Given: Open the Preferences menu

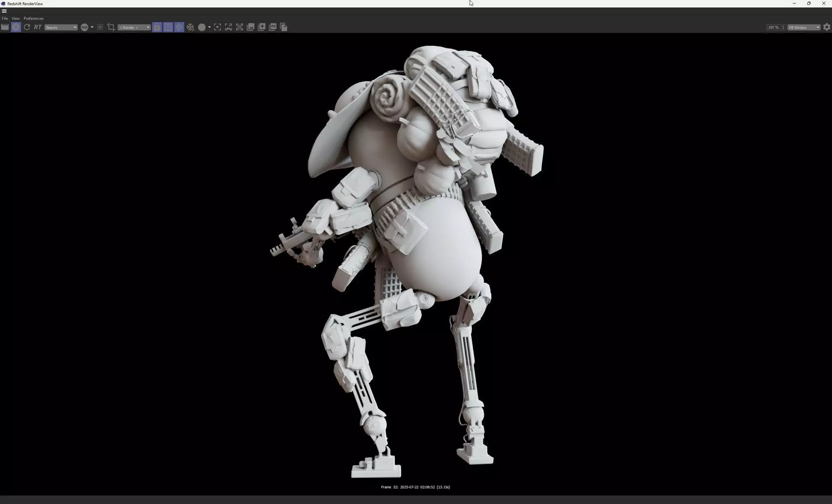Looking at the screenshot, I should [33, 19].
